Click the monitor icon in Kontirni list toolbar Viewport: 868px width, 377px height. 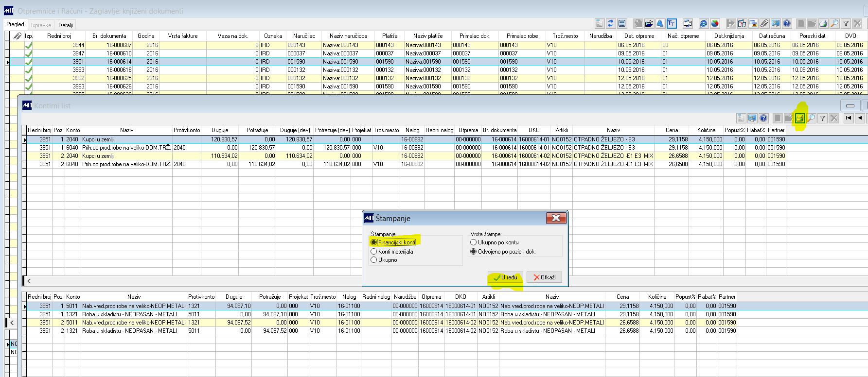[752, 118]
